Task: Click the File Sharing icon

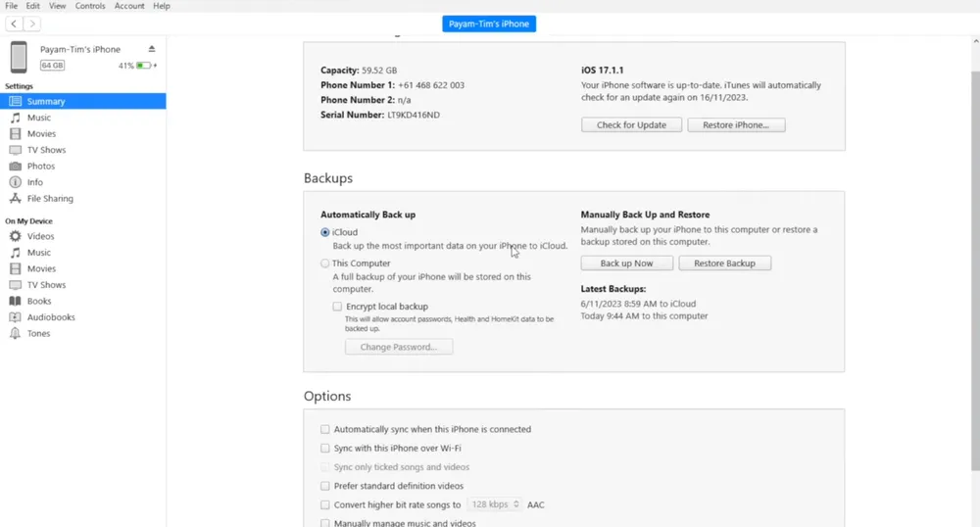Action: (15, 199)
